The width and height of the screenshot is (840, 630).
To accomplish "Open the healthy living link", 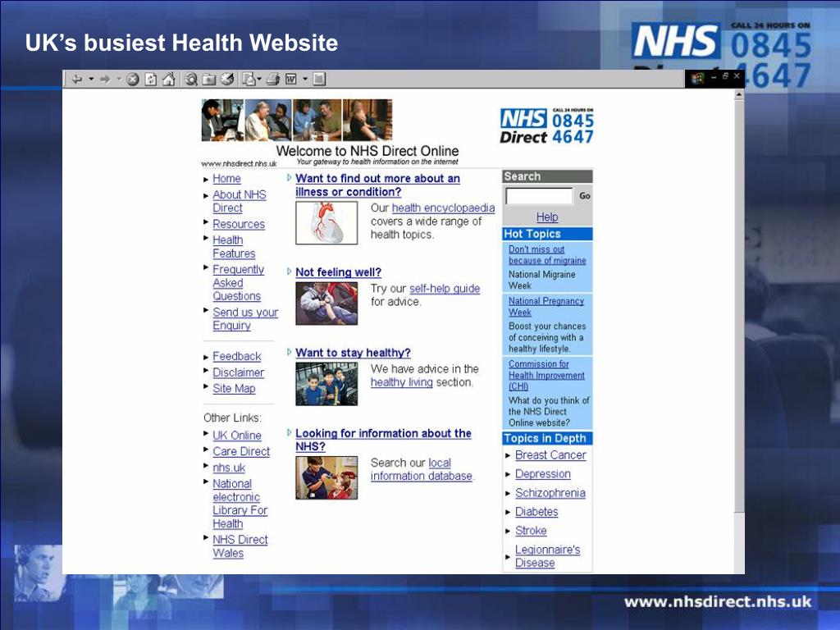I will (x=402, y=382).
